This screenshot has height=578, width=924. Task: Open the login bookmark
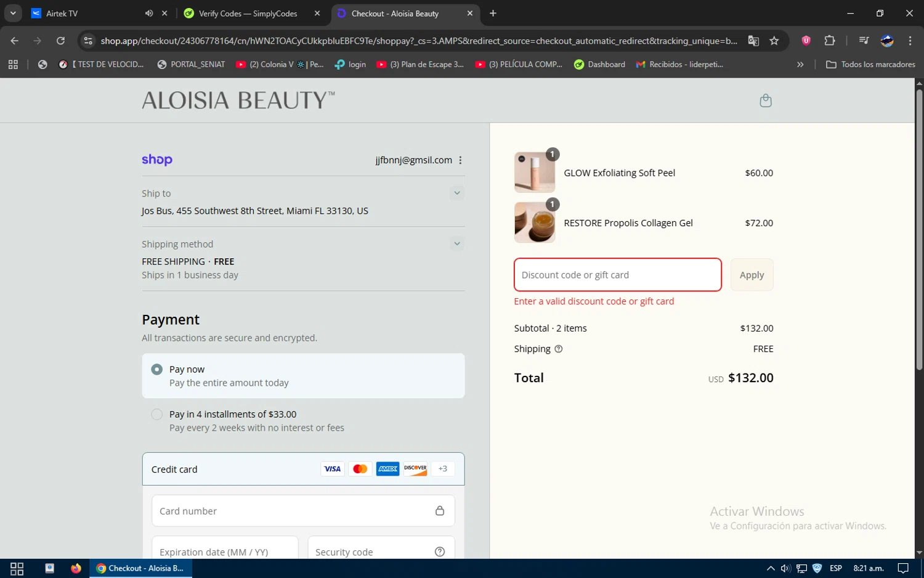pyautogui.click(x=350, y=64)
